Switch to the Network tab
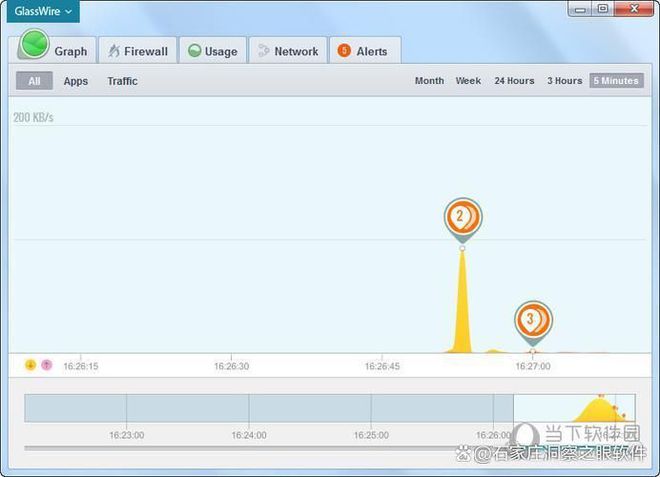The height and width of the screenshot is (477, 660). tap(288, 51)
